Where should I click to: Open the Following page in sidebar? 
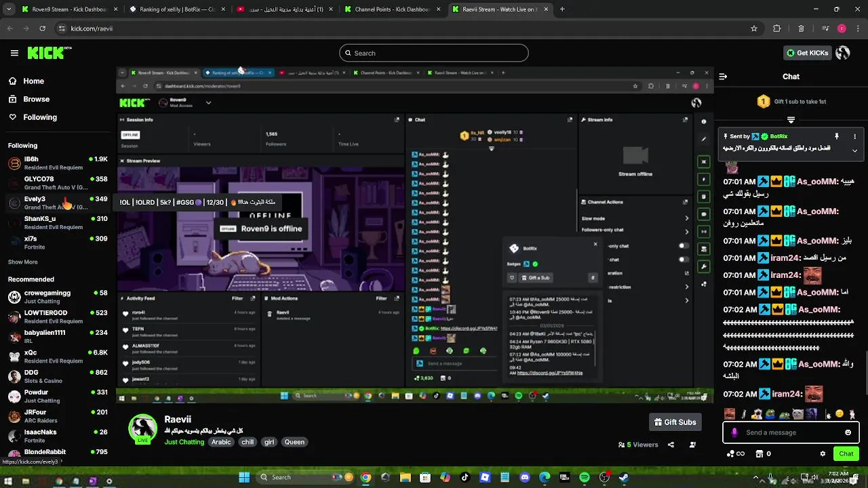33,117
